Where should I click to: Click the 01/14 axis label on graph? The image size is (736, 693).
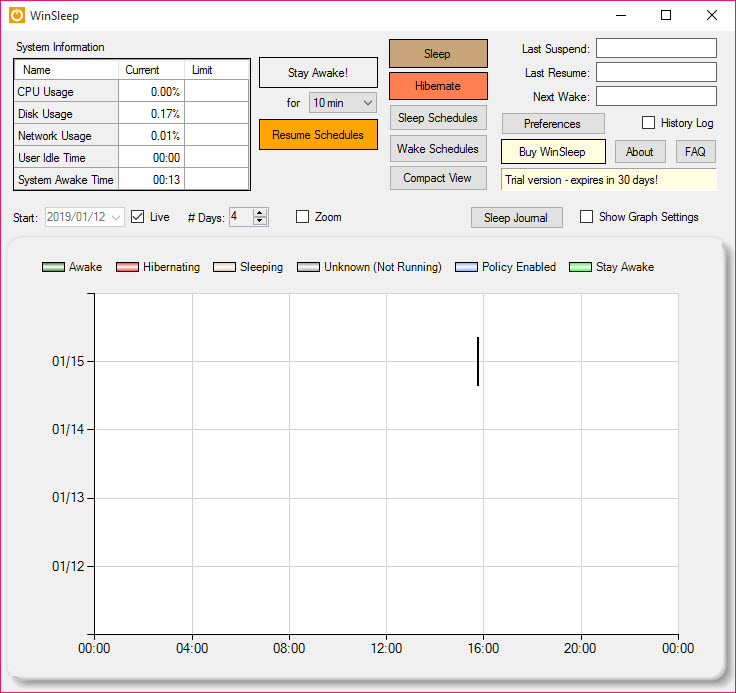point(68,429)
